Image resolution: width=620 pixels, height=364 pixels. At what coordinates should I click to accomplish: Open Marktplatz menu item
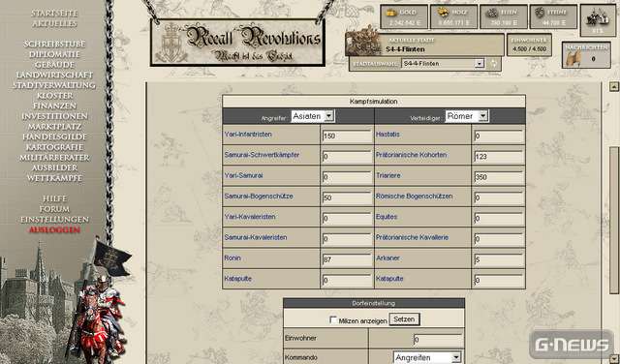[x=54, y=127]
